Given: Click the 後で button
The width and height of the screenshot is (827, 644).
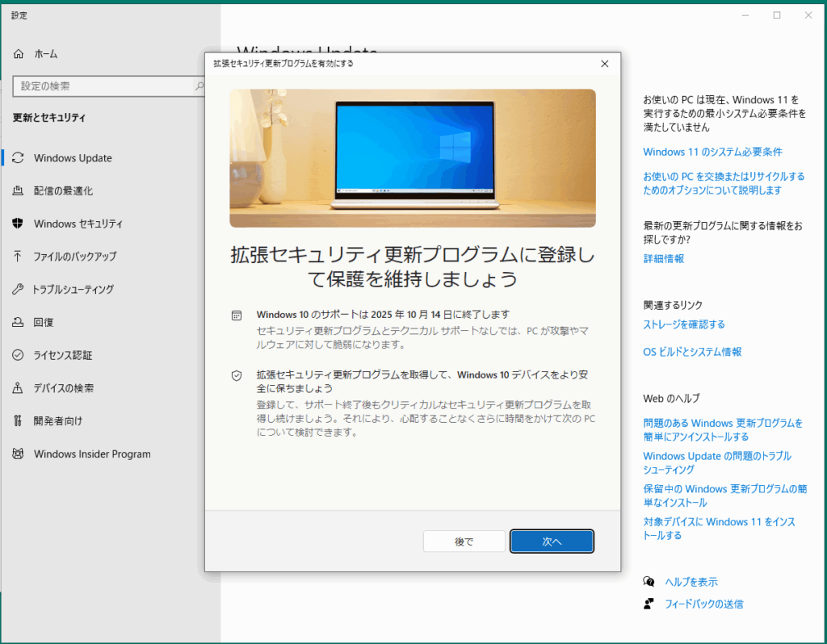Looking at the screenshot, I should [464, 542].
